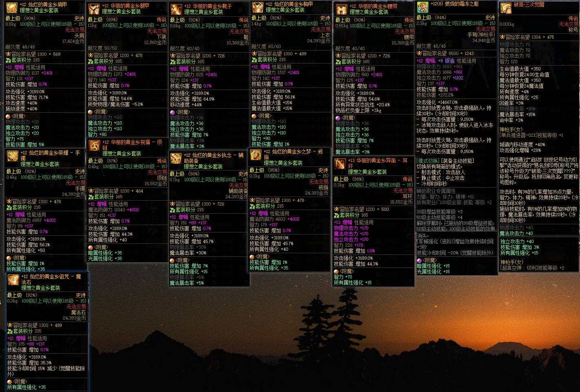The height and width of the screenshot is (392, 580).
Task: Click the 华丽的黄金乡靴子 boots icon
Action: pos(176,9)
